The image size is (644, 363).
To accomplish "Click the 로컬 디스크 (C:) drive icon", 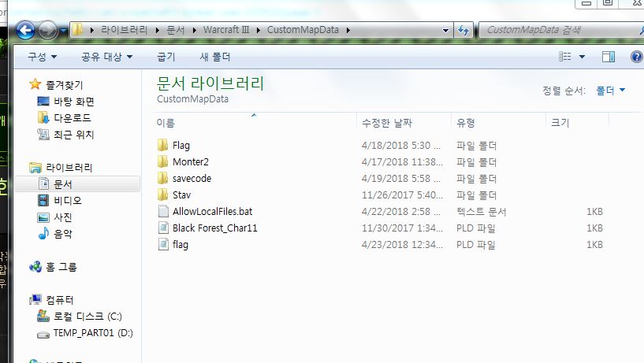I will 43,316.
